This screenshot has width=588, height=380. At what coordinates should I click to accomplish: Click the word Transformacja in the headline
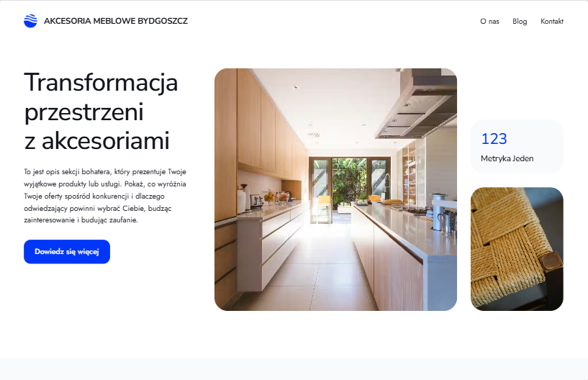point(101,83)
